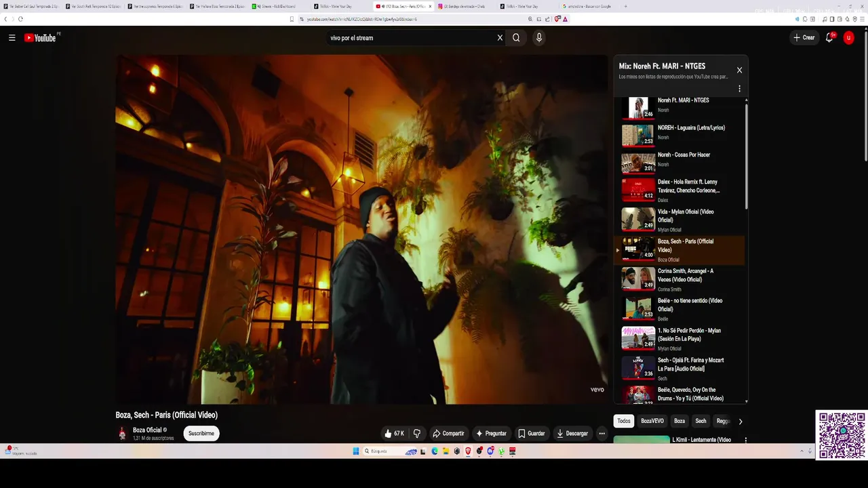This screenshot has height=488, width=868.
Task: Open the Mix playlist three-dot menu
Action: pyautogui.click(x=739, y=89)
